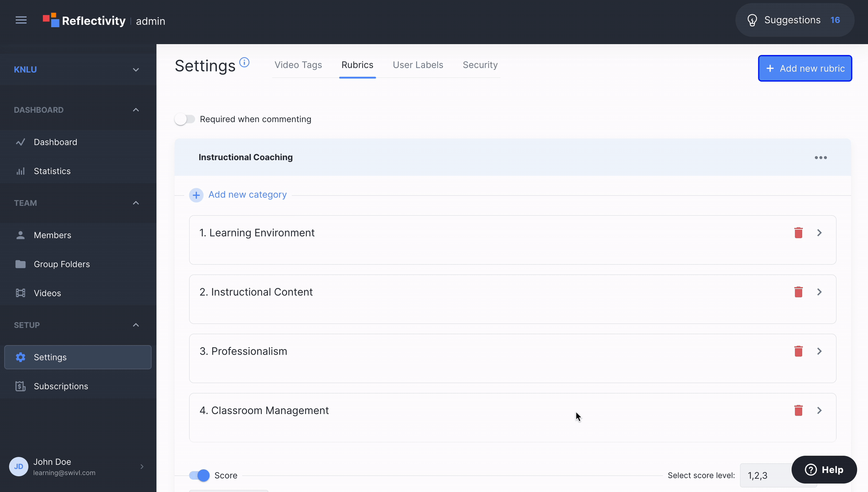Click the Group Folders icon
Image resolution: width=868 pixels, height=492 pixels.
point(20,264)
